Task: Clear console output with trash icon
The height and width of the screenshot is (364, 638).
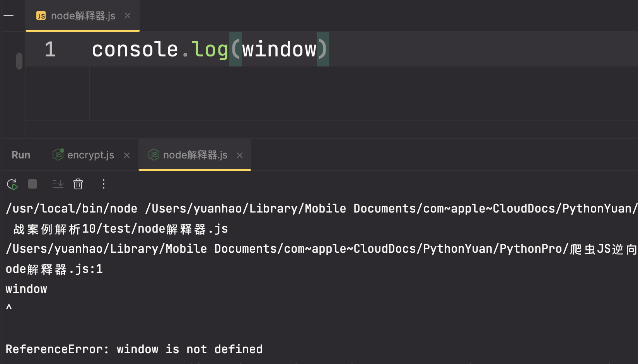Action: point(78,184)
